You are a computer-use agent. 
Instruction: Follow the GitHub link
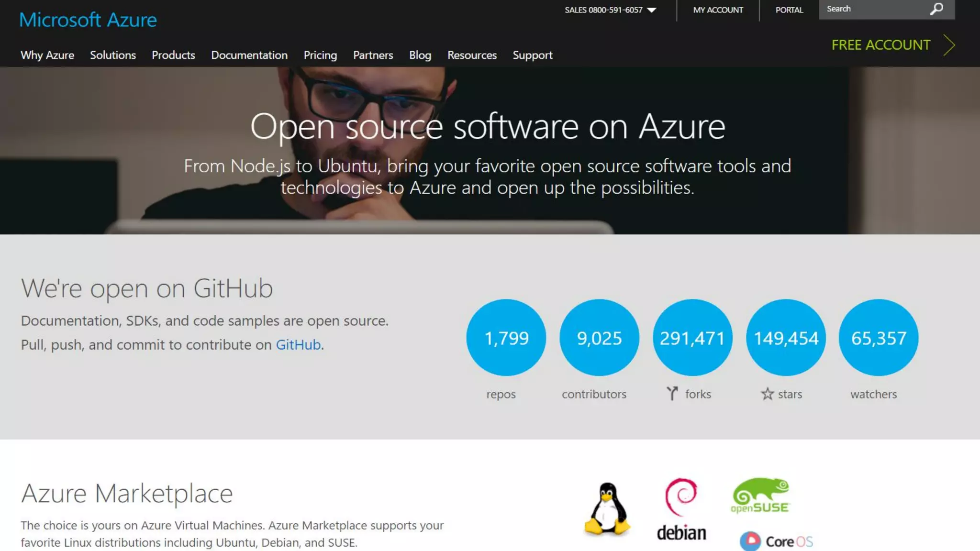point(298,344)
